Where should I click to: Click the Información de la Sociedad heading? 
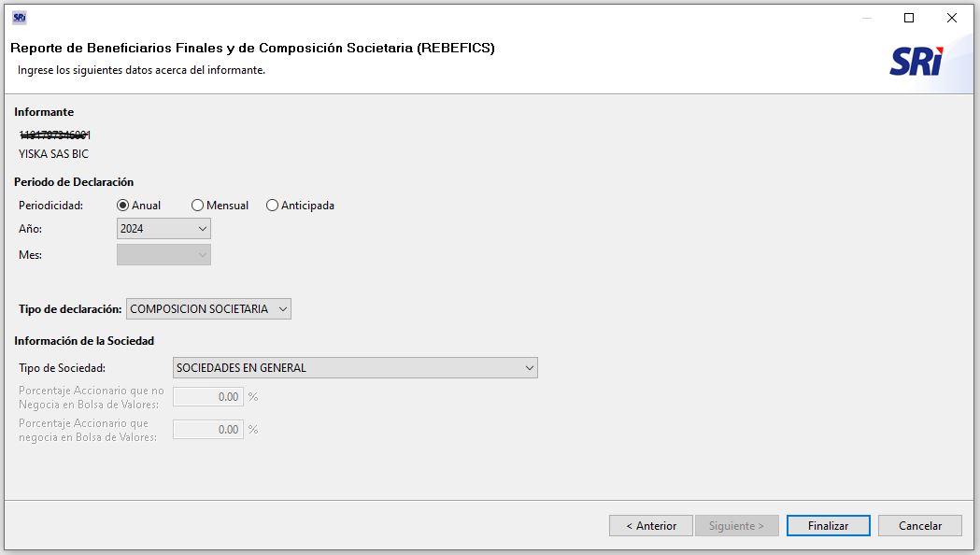point(84,341)
